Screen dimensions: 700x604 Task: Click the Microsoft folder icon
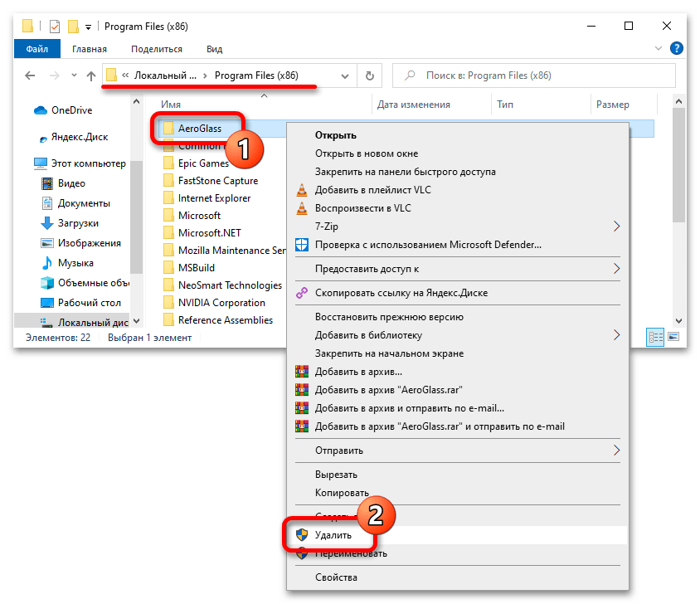click(x=168, y=216)
